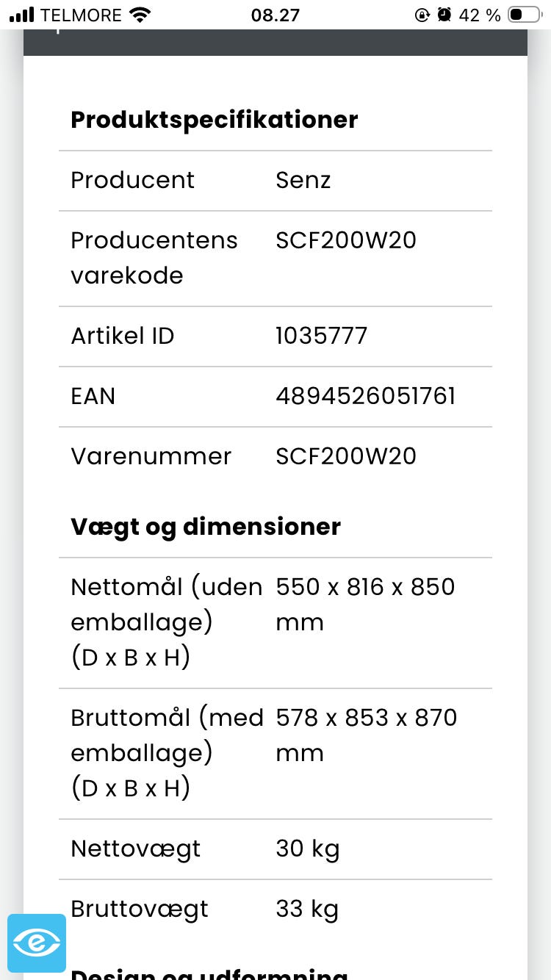Tap the blue eye accessibility icon
Screen dimensions: 551x980
pos(37,943)
